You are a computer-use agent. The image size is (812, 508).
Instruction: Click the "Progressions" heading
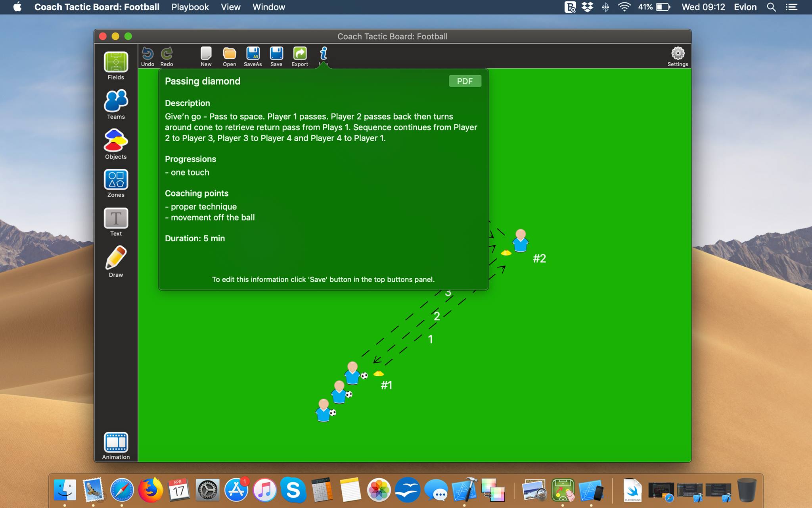(191, 159)
